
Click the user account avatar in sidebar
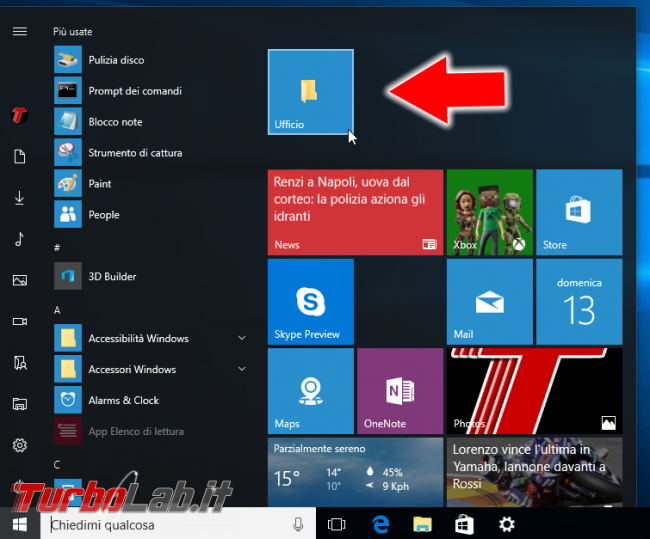(19, 115)
